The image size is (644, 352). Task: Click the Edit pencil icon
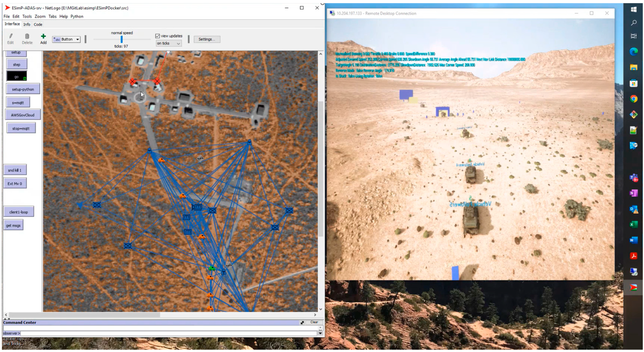point(11,36)
